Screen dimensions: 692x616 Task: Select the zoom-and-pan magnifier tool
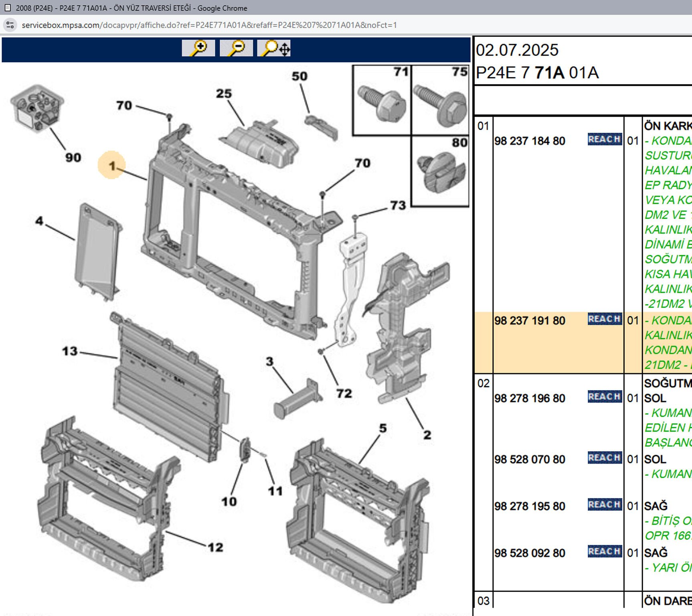(274, 48)
